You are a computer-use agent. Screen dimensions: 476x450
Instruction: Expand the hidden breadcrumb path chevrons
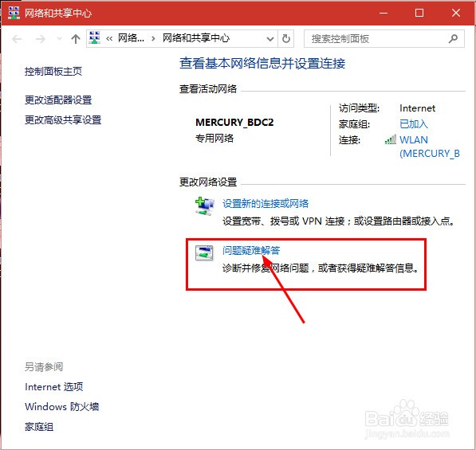pos(109,38)
